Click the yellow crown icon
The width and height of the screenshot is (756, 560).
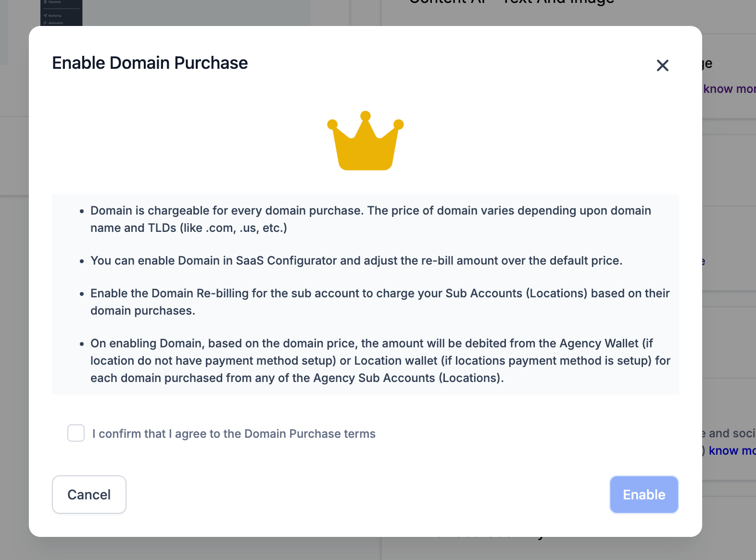(365, 140)
